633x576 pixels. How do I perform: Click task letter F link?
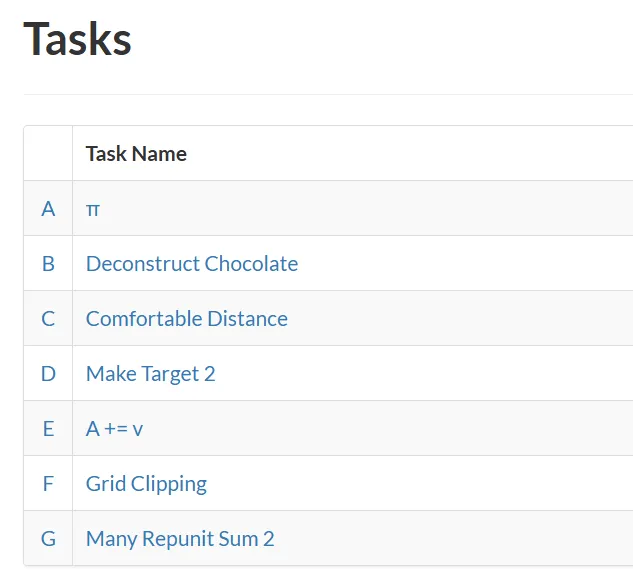pyautogui.click(x=48, y=483)
